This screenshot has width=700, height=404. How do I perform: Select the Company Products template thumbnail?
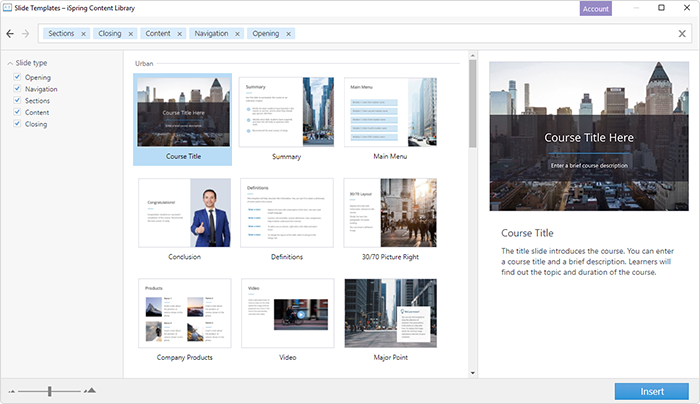[x=185, y=313]
